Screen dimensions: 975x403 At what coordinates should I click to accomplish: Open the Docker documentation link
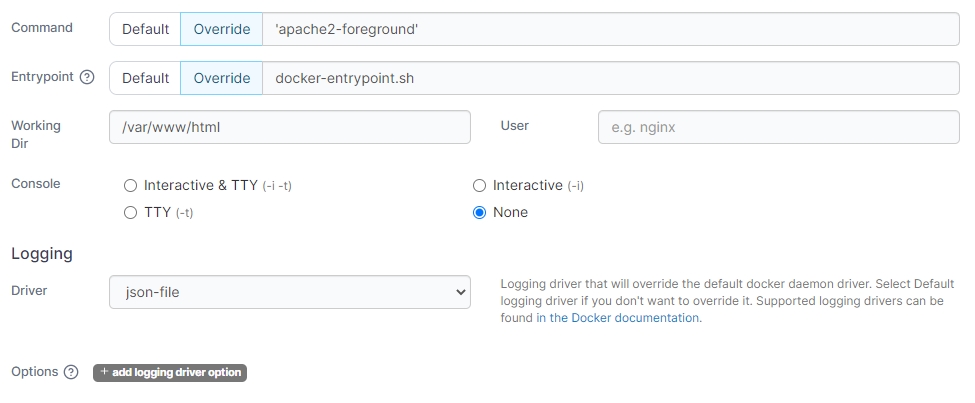coord(617,318)
